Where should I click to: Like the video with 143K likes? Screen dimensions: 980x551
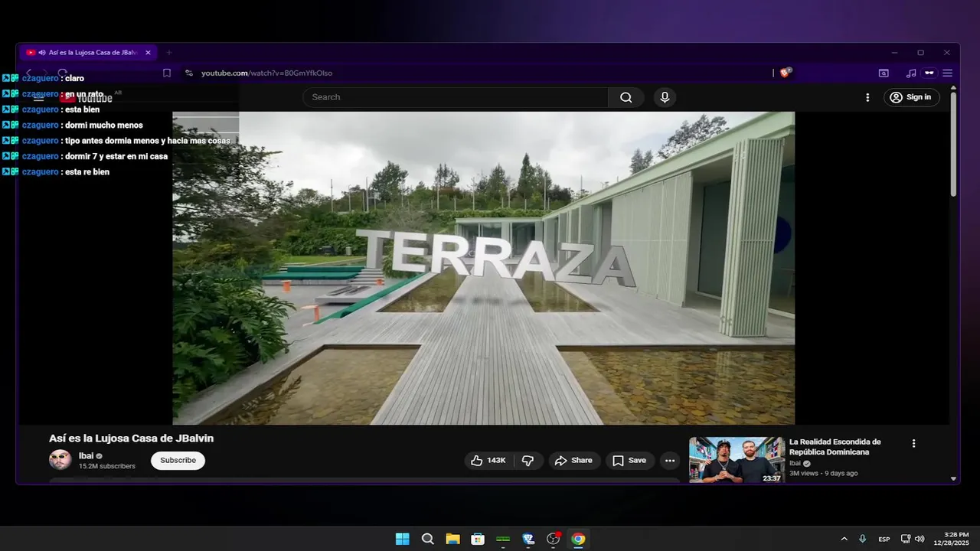coord(488,461)
